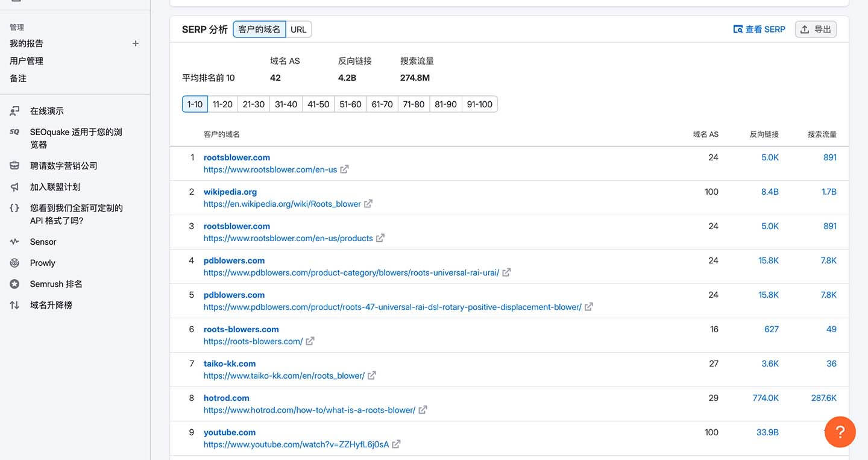
Task: Click the 导出 export button
Action: click(816, 29)
